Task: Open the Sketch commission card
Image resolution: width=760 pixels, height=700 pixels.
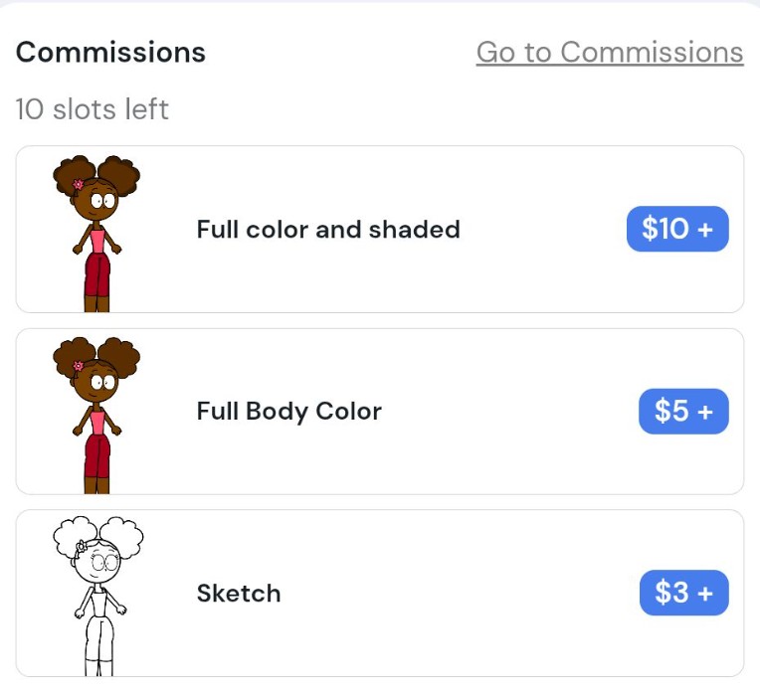Action: [380, 593]
